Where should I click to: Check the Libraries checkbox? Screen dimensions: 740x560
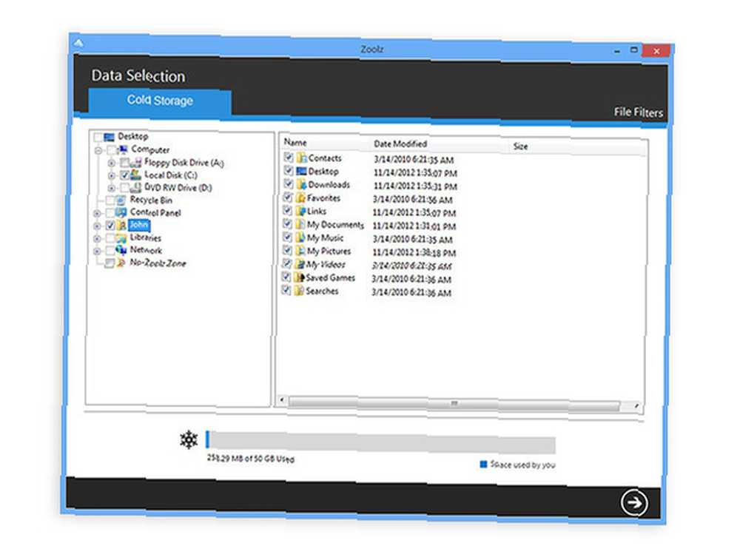(x=110, y=237)
